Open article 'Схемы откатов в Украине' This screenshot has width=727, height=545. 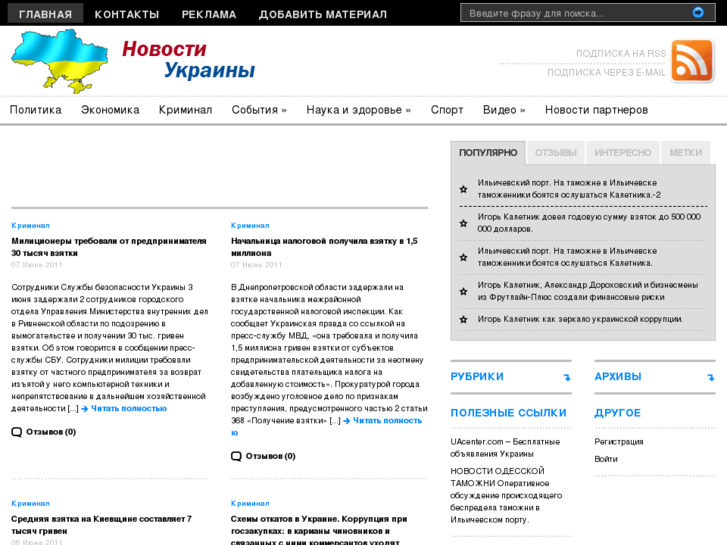(319, 531)
